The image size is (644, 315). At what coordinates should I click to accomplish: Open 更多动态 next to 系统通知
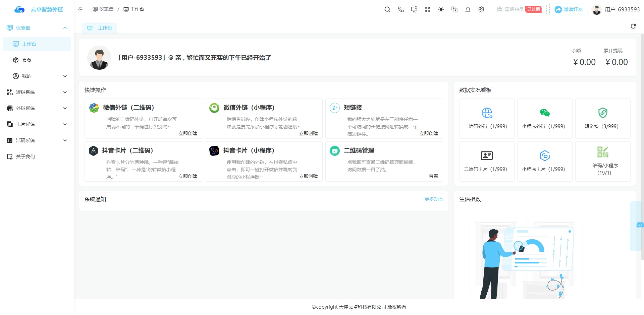tap(433, 199)
